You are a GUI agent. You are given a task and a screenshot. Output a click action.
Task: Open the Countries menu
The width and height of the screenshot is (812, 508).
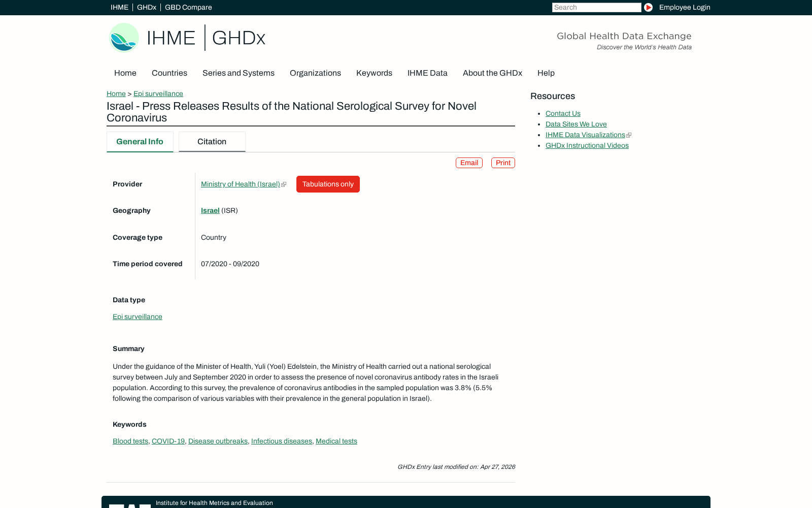(x=170, y=73)
